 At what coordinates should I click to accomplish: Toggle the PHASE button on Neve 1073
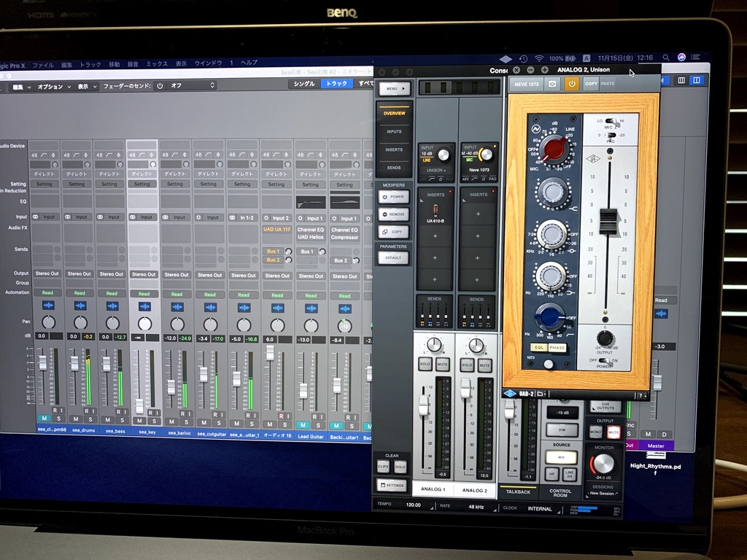click(557, 348)
